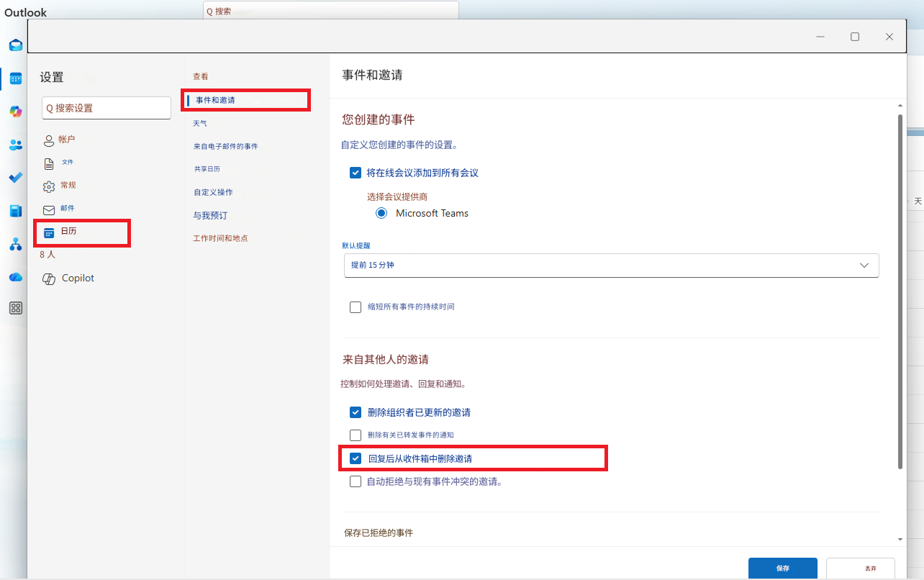Image resolution: width=924 pixels, height=580 pixels.
Task: Open People icon in the left rail
Action: click(x=15, y=145)
